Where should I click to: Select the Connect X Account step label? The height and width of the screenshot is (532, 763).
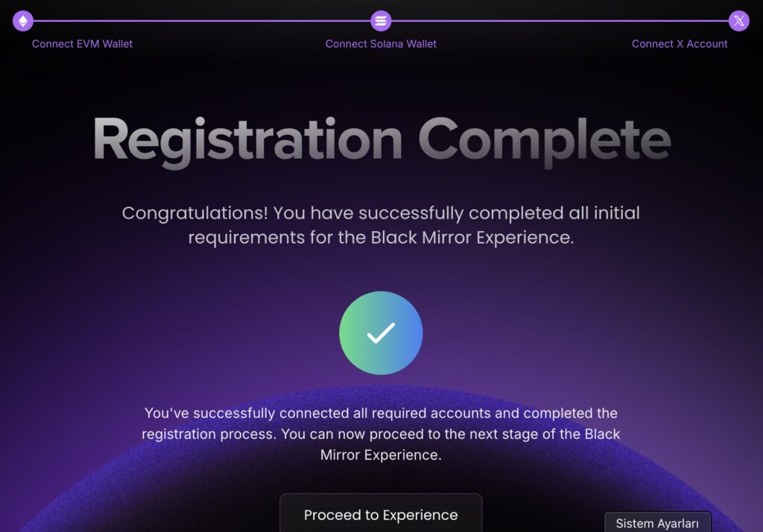click(x=680, y=44)
